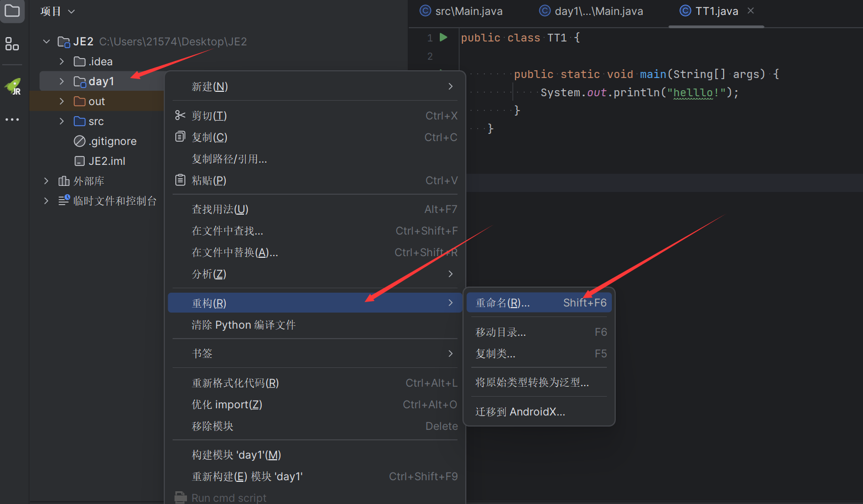Switch to the src\Main.java tab
This screenshot has width=863, height=504.
(x=462, y=11)
